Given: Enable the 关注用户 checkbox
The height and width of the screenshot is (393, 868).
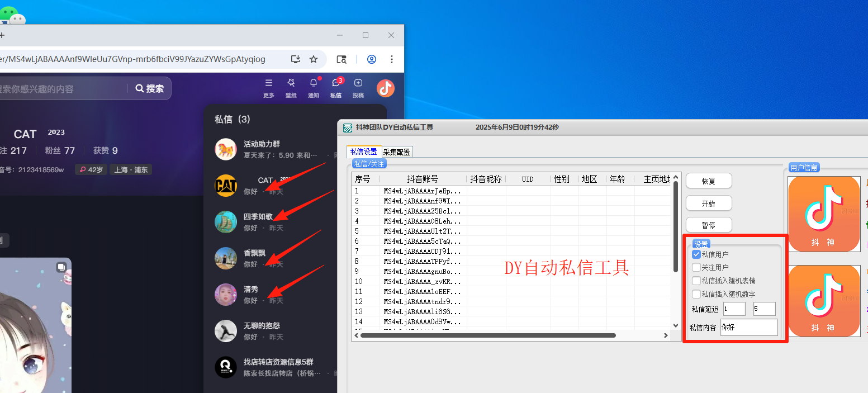Looking at the screenshot, I should point(696,267).
